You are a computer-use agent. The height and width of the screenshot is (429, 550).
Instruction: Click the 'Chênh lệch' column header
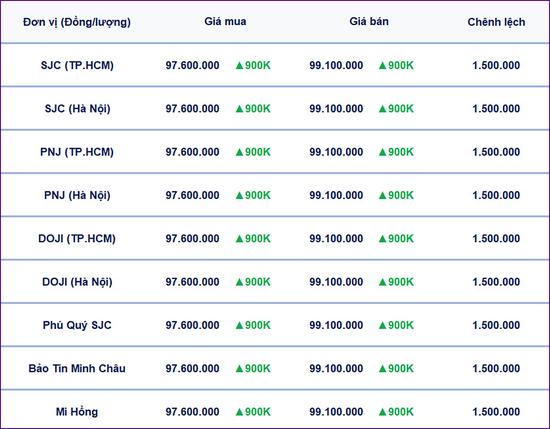[x=496, y=22]
